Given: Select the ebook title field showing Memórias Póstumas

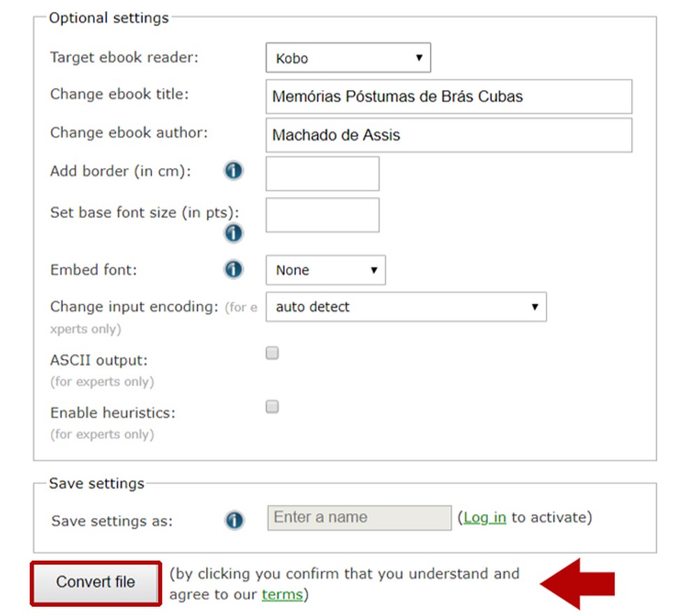Looking at the screenshot, I should 448,96.
